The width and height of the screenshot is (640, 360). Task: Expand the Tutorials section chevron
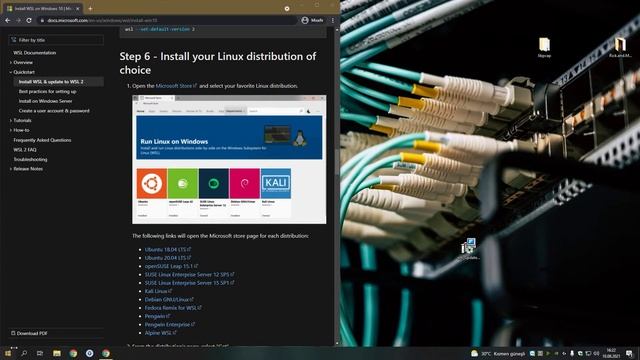tap(11, 120)
